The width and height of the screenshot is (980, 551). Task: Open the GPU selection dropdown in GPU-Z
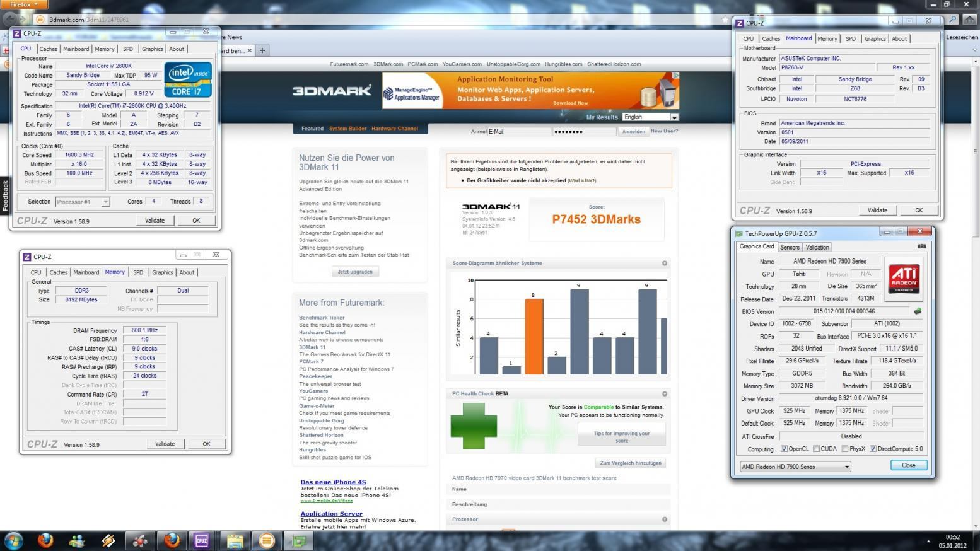point(795,467)
